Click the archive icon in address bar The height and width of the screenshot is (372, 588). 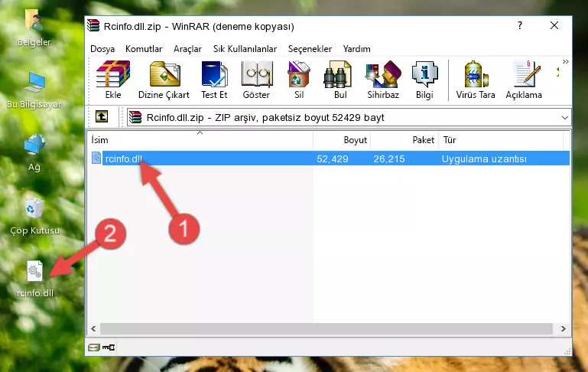[x=135, y=117]
